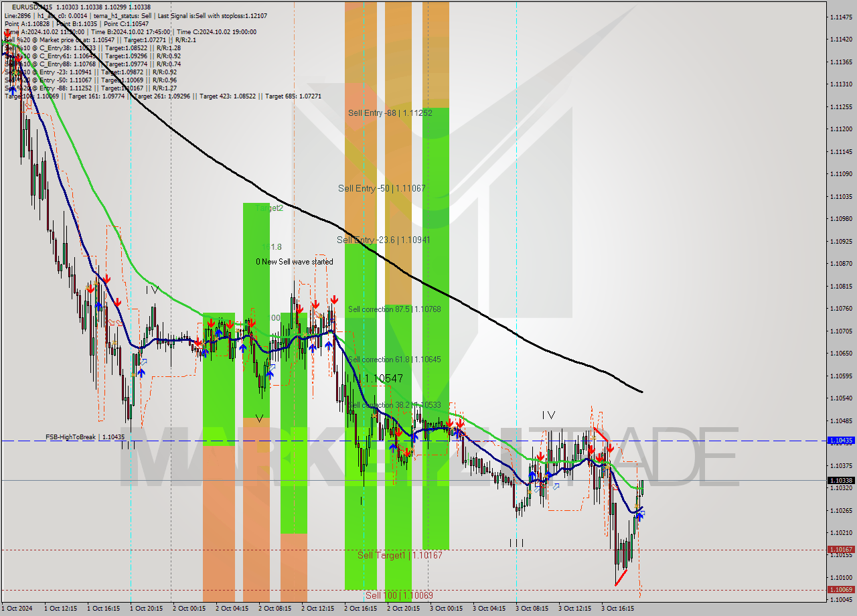Screen dimensions: 857x616
Task: Click the 'Sell 100 | 1.10069' label
Action: click(400, 595)
